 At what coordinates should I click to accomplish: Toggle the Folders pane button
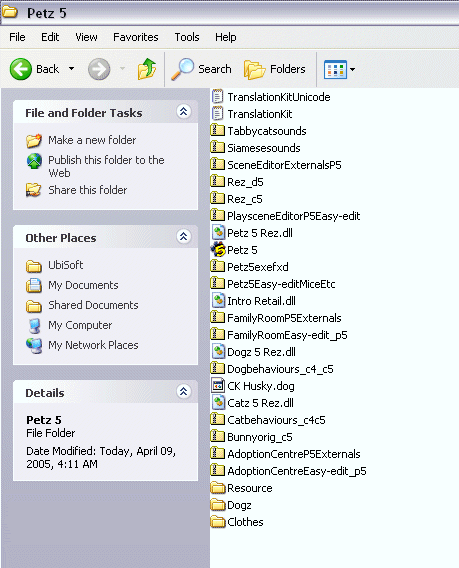point(275,69)
